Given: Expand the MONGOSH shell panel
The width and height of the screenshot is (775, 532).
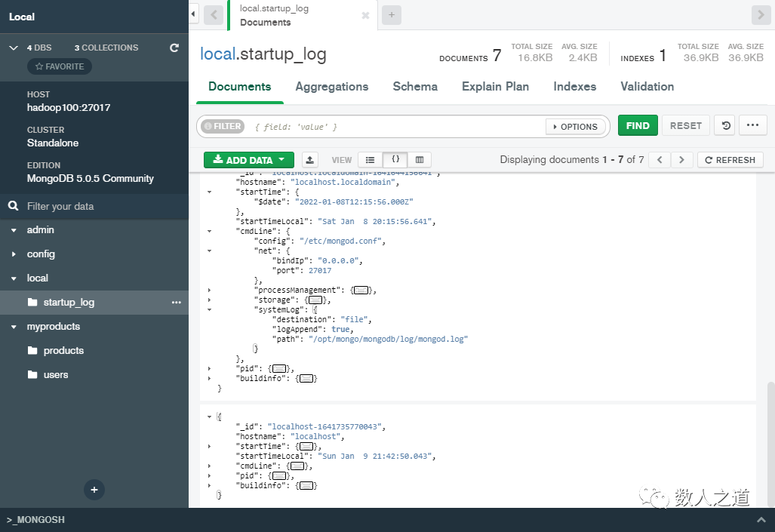Looking at the screenshot, I should click(x=762, y=520).
